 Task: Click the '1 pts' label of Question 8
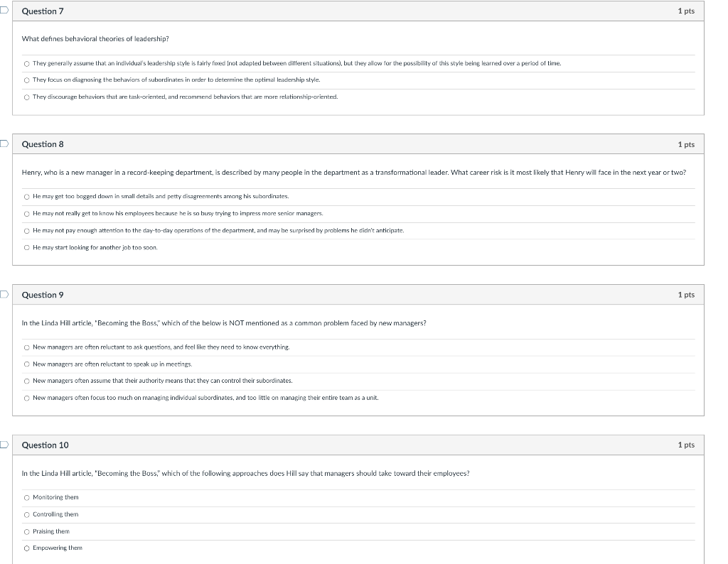[686, 144]
